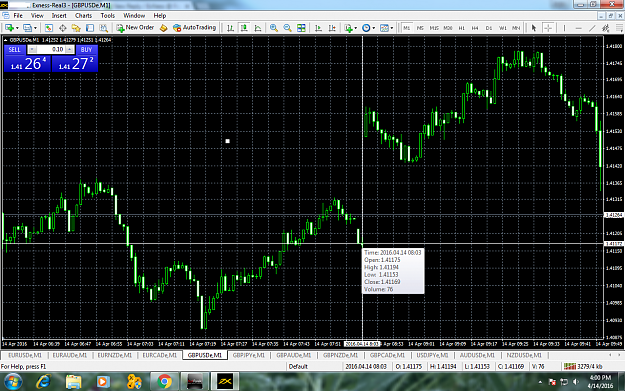Expand the Indicators dropdown arrow

coord(356,28)
